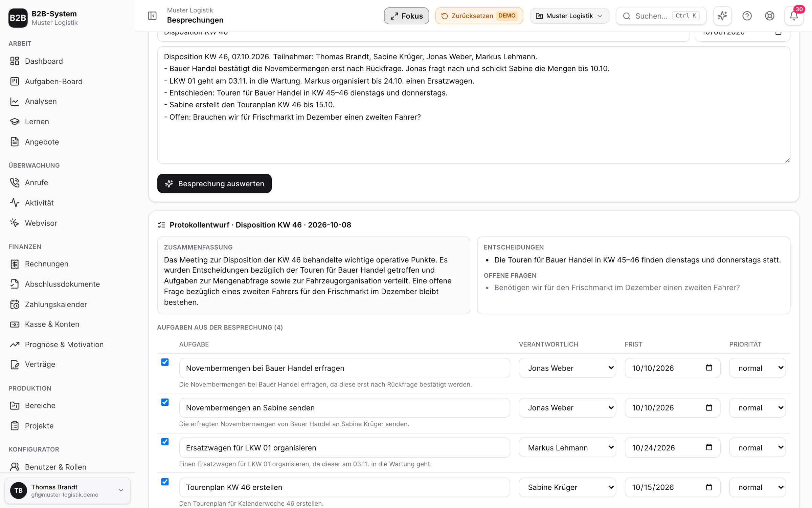Uncheck the Novembermengen bei Bauer Handel task
Image resolution: width=812 pixels, height=508 pixels.
click(x=165, y=362)
